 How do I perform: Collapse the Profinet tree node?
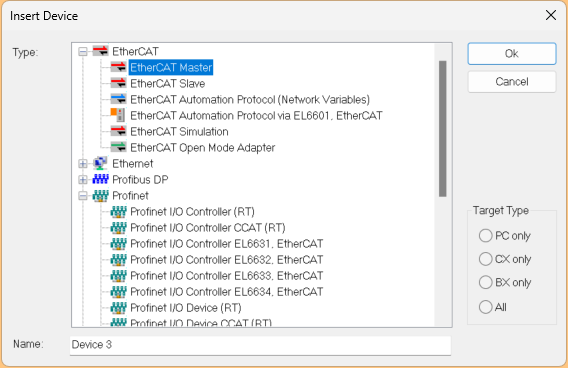pyautogui.click(x=83, y=196)
